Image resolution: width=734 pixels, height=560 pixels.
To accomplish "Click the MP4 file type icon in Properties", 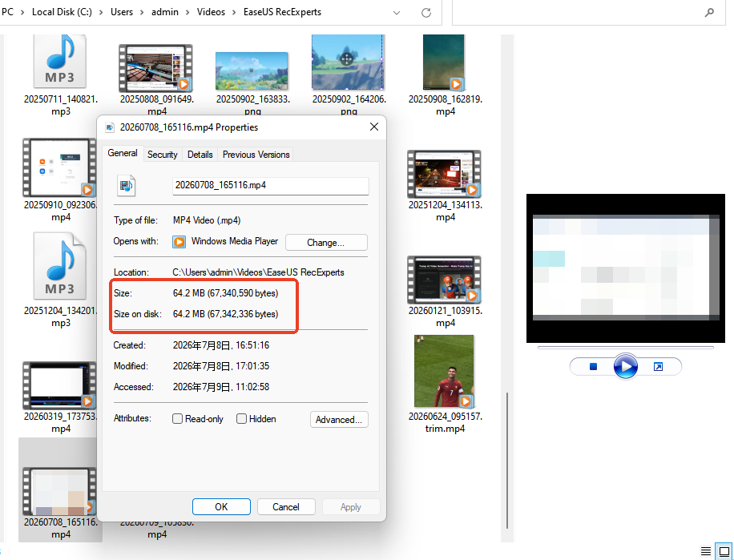I will coord(126,185).
